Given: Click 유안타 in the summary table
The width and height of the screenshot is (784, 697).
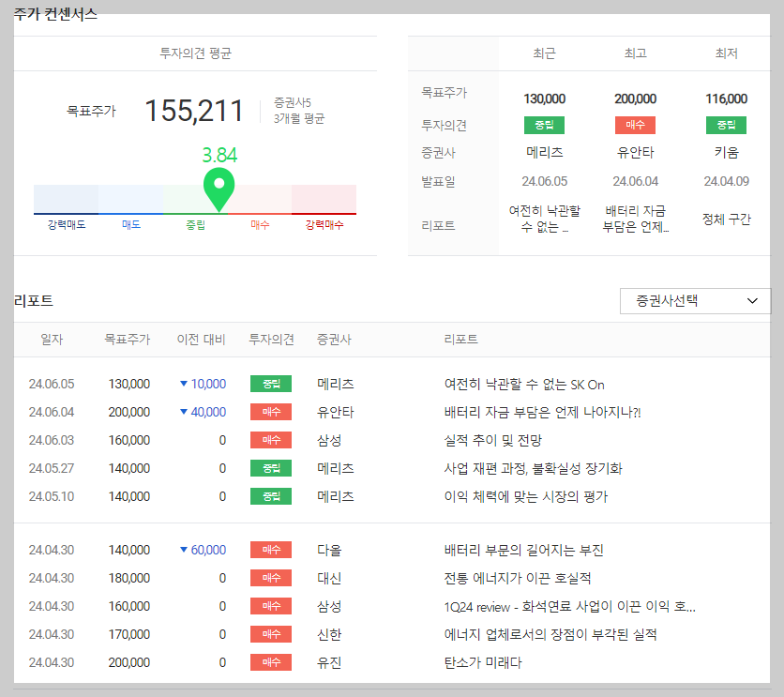Looking at the screenshot, I should pos(635,153).
